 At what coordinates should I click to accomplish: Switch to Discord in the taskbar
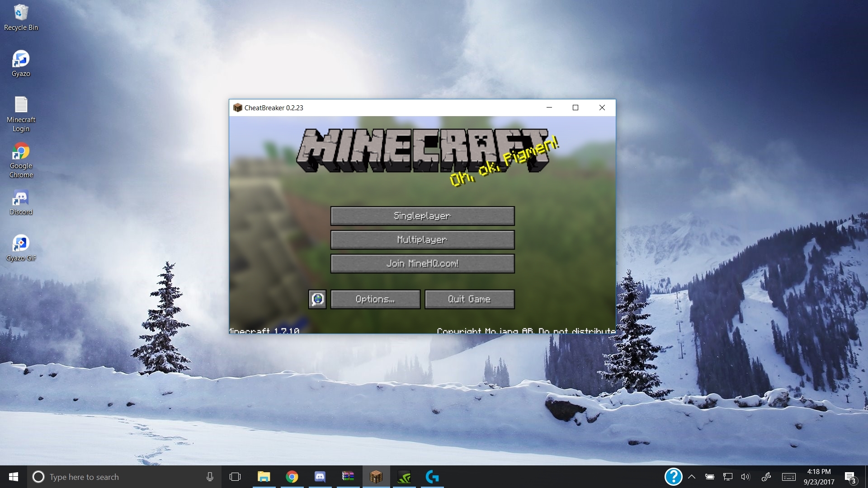[320, 477]
